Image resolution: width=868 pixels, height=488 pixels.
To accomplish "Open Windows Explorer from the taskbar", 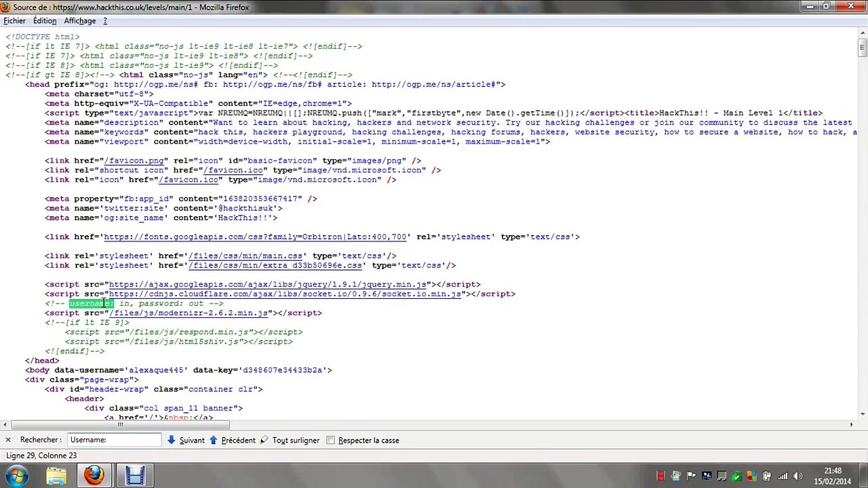I will point(56,476).
